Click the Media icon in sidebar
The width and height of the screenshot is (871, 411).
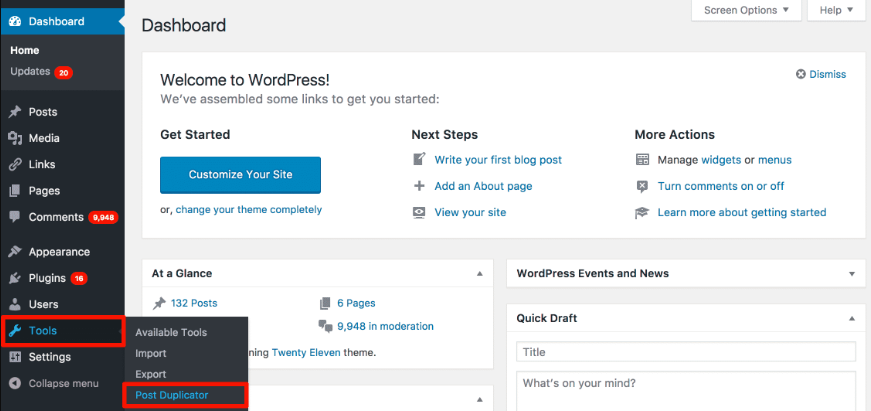point(15,138)
